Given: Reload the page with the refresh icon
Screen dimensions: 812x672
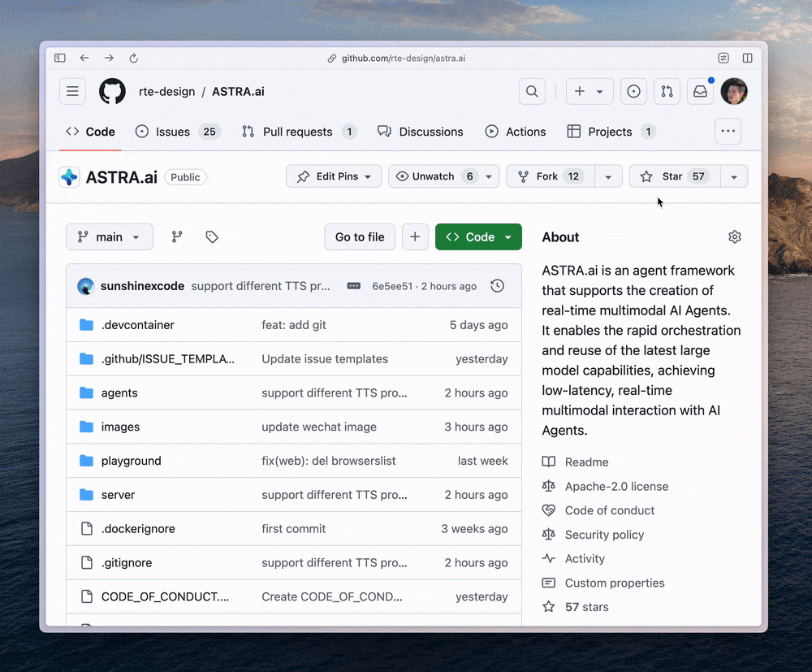Looking at the screenshot, I should click(134, 58).
